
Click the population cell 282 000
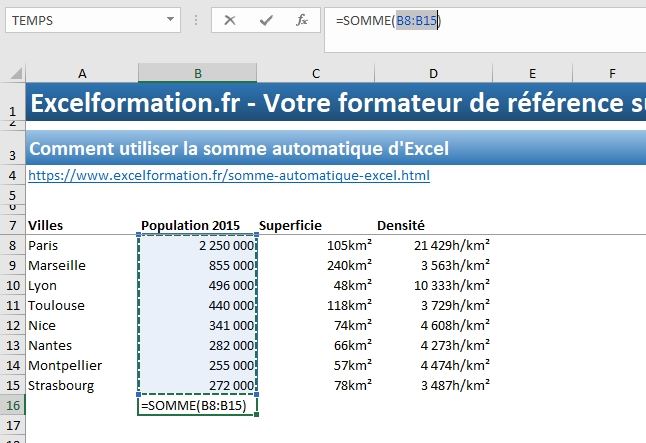click(x=197, y=345)
